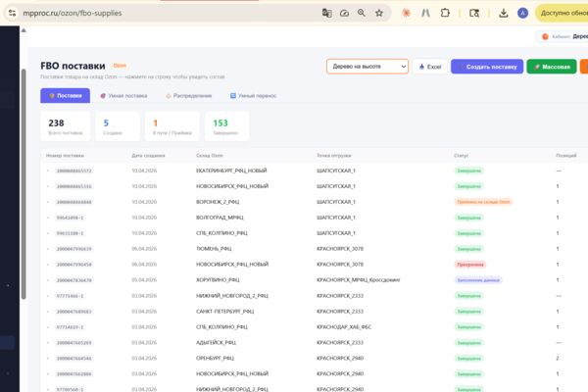Switch to the 'Распределение' tab
This screenshot has width=588, height=392.
(x=189, y=96)
